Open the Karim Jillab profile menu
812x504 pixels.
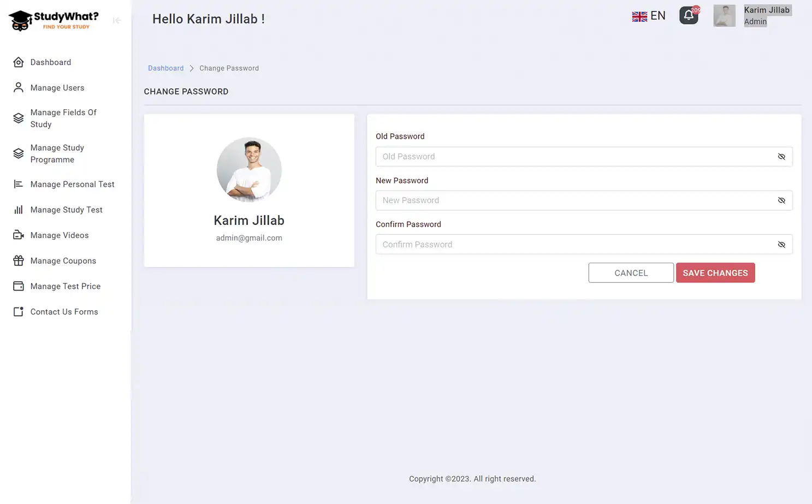coord(767,15)
